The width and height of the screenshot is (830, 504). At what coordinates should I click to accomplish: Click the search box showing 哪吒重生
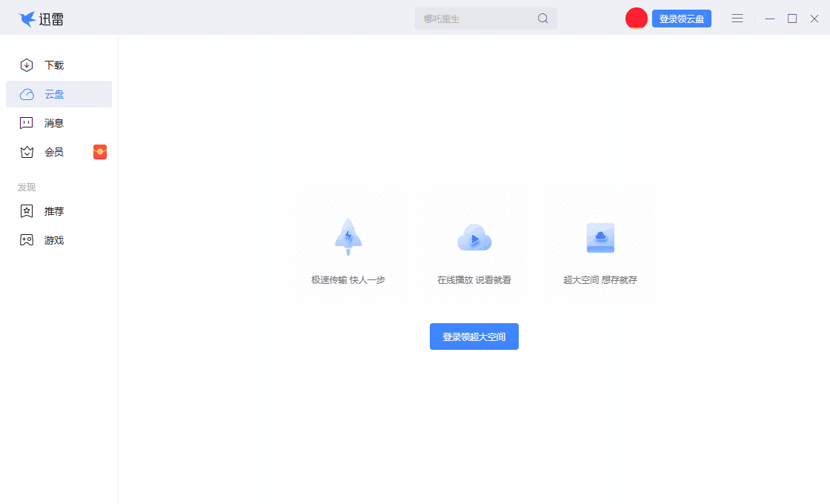tap(486, 19)
